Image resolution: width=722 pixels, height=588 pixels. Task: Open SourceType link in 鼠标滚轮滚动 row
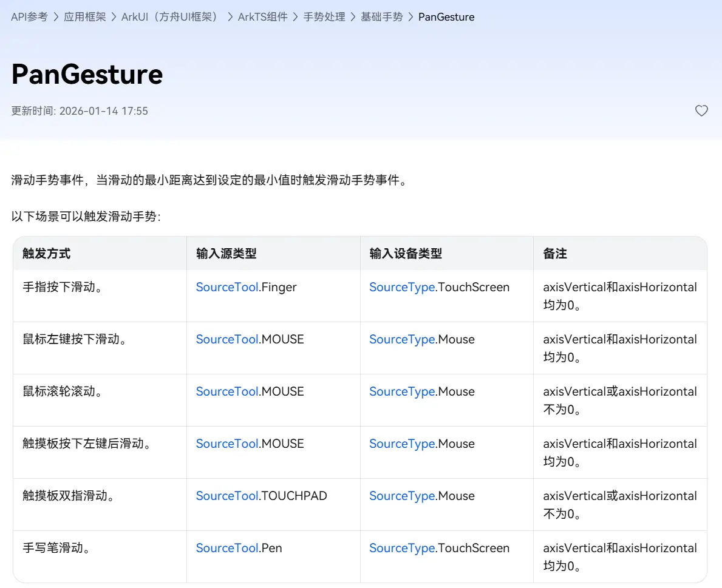tap(401, 391)
